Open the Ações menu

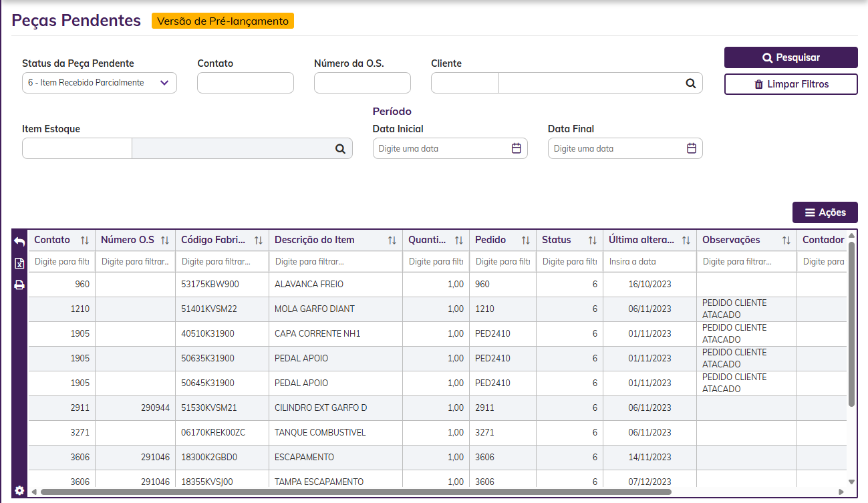[x=825, y=212]
